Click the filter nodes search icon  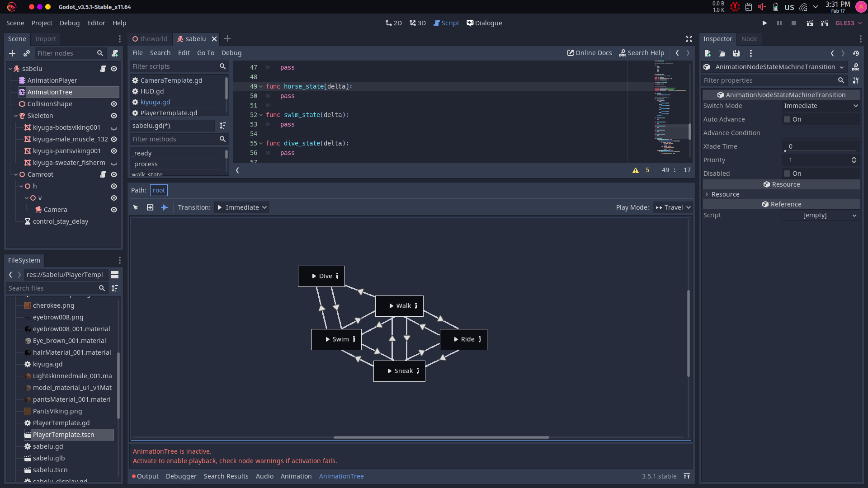pos(99,53)
